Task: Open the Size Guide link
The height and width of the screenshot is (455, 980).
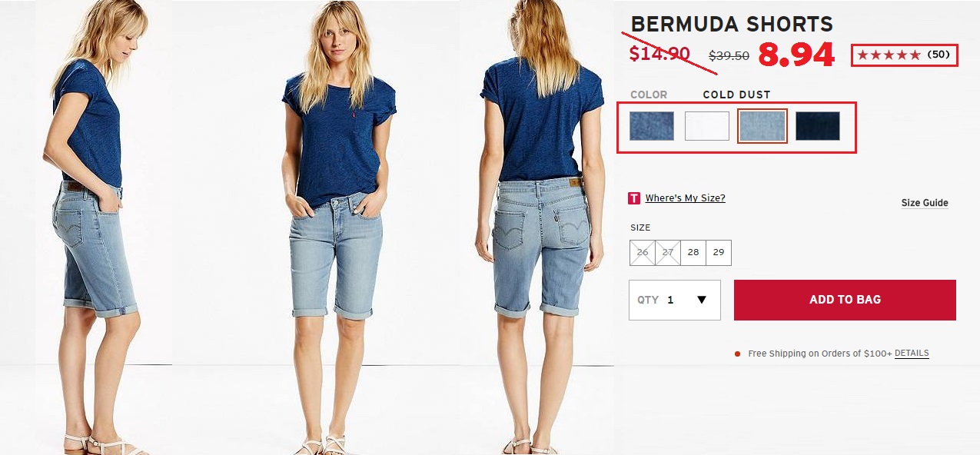Action: click(925, 203)
